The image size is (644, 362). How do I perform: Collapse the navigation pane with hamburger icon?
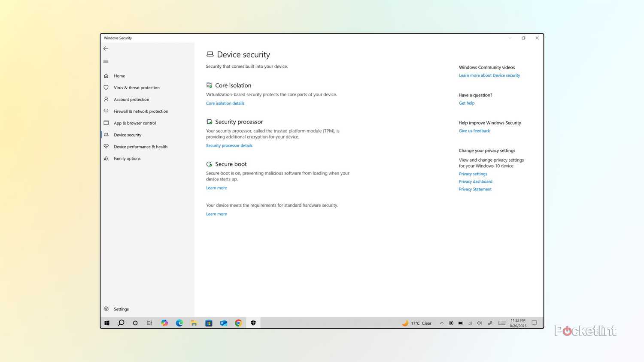pyautogui.click(x=106, y=61)
